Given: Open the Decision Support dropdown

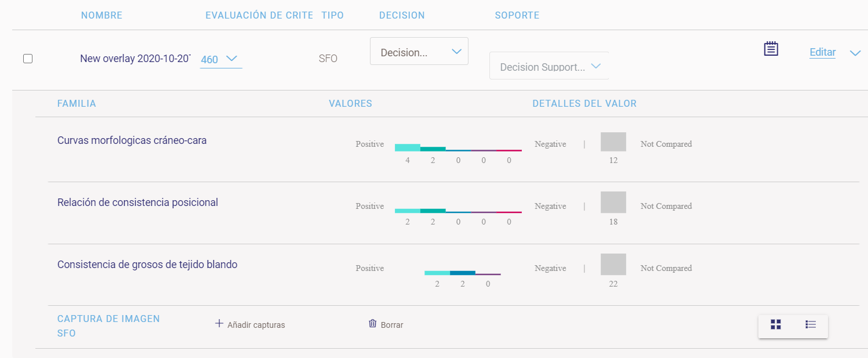Looking at the screenshot, I should (549, 66).
